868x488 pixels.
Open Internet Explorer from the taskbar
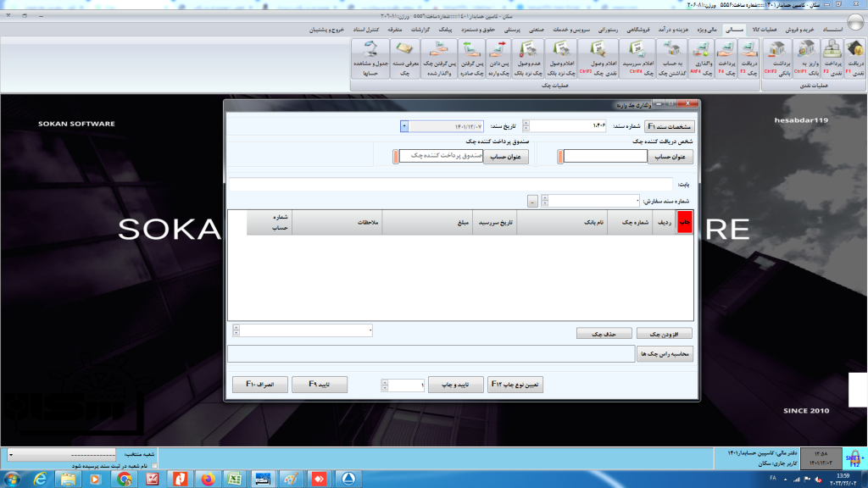pyautogui.click(x=40, y=479)
